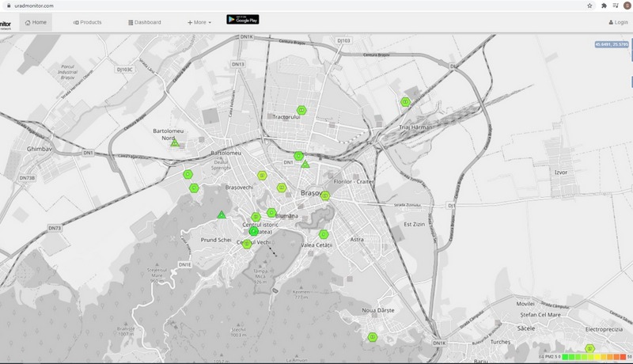Go to the Home tab
633x364 pixels.
pos(36,22)
